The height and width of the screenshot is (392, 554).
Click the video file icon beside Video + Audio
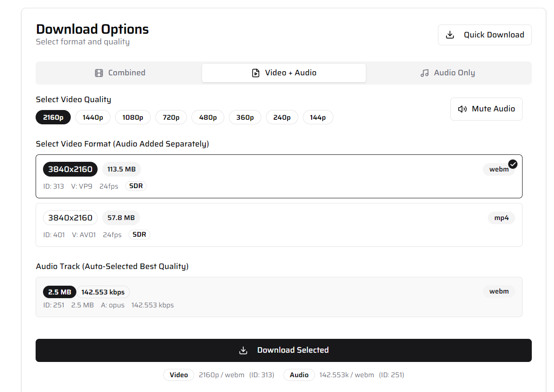tap(255, 73)
